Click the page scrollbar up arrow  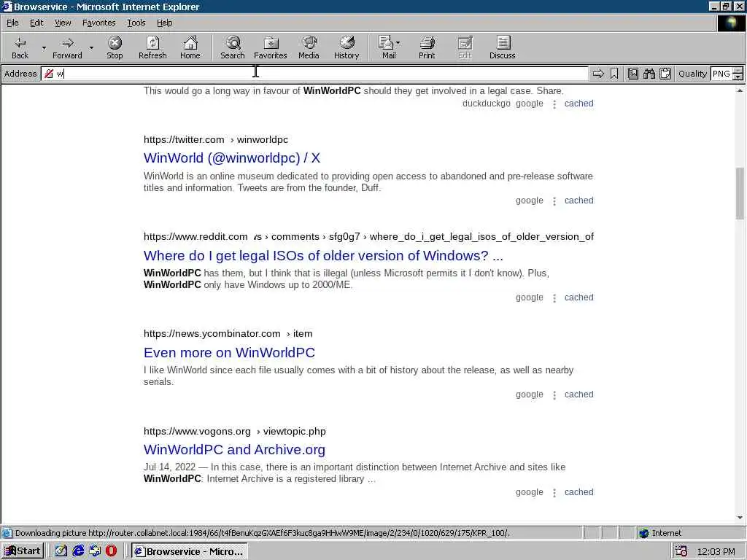740,90
